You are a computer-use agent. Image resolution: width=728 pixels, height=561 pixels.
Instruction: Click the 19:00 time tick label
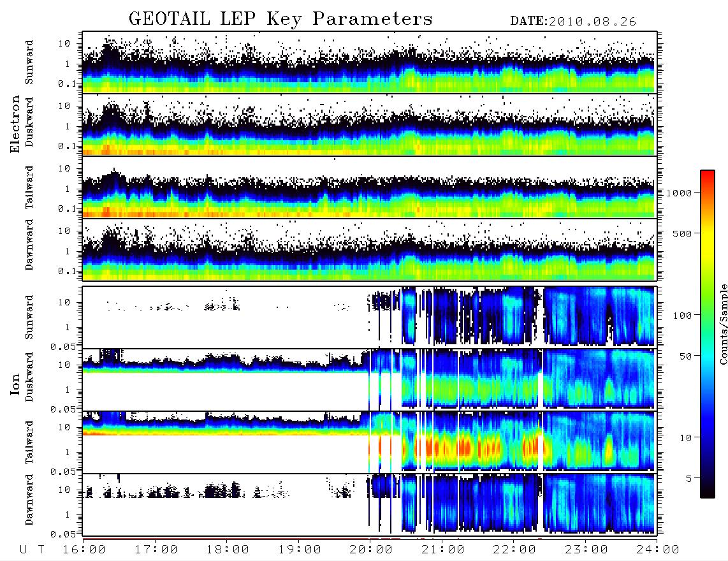tap(300, 550)
